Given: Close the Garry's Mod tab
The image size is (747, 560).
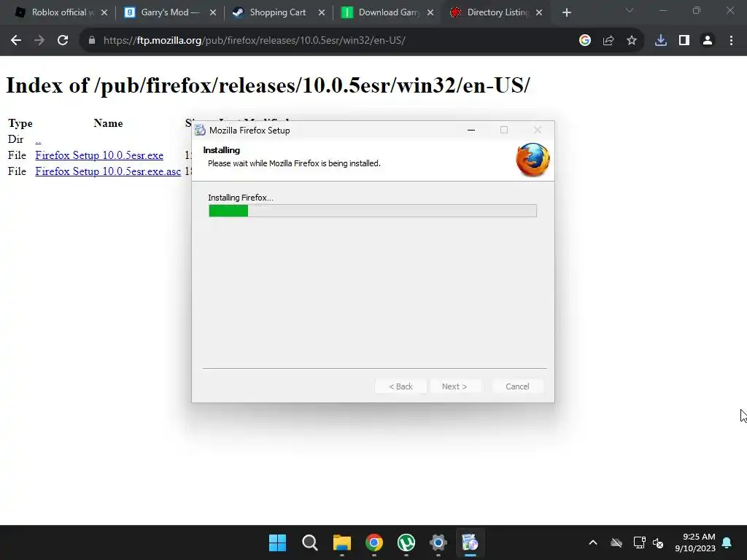Looking at the screenshot, I should [213, 13].
